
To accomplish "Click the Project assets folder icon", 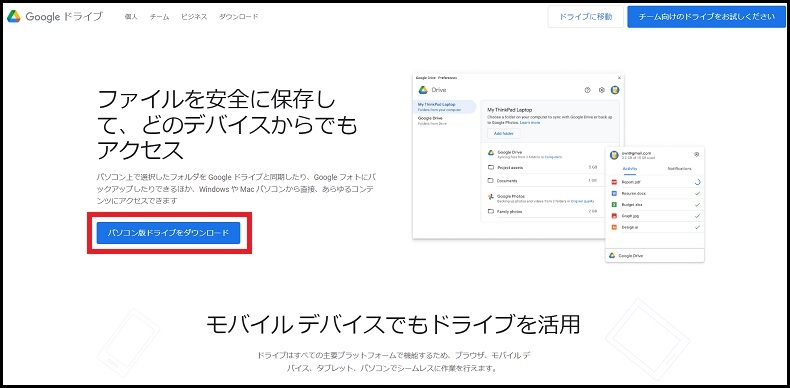I will tap(491, 167).
